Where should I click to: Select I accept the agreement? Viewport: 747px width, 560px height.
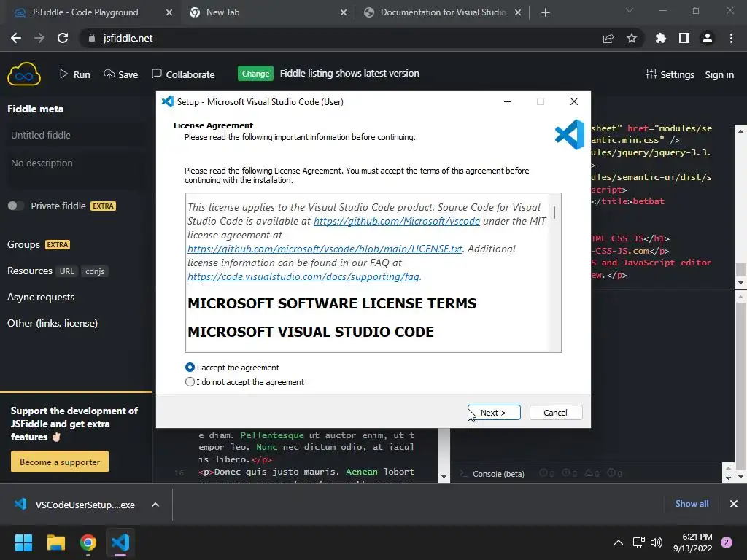tap(232, 367)
